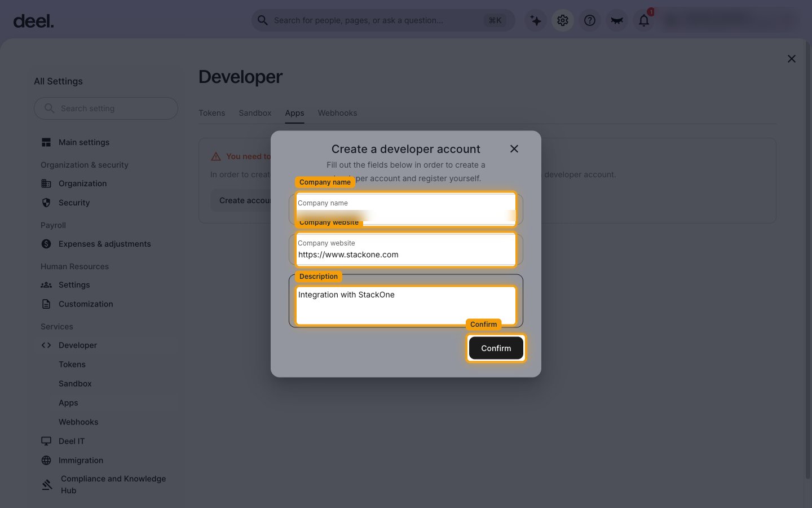Click the Search setting magnifier icon
Image resolution: width=812 pixels, height=508 pixels.
pos(50,108)
